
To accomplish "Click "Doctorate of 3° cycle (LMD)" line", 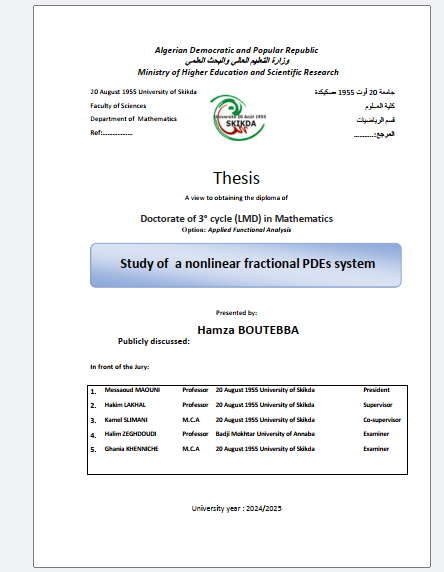I will click(x=236, y=219).
